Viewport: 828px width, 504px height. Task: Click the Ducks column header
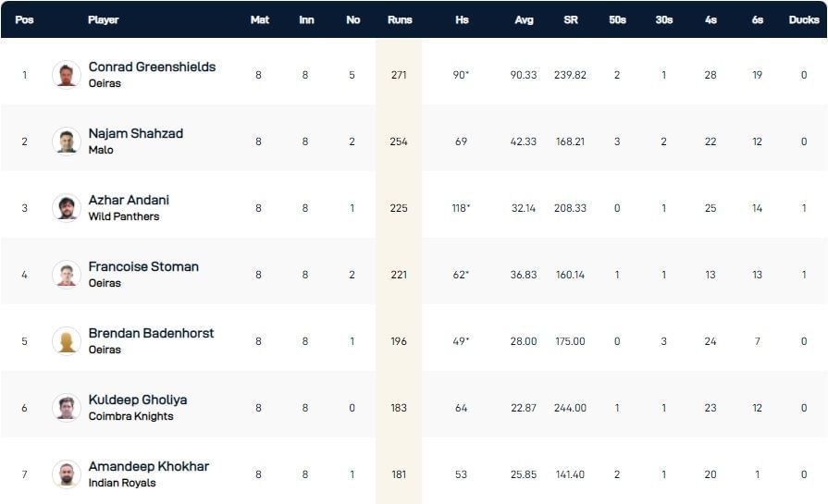pyautogui.click(x=804, y=19)
